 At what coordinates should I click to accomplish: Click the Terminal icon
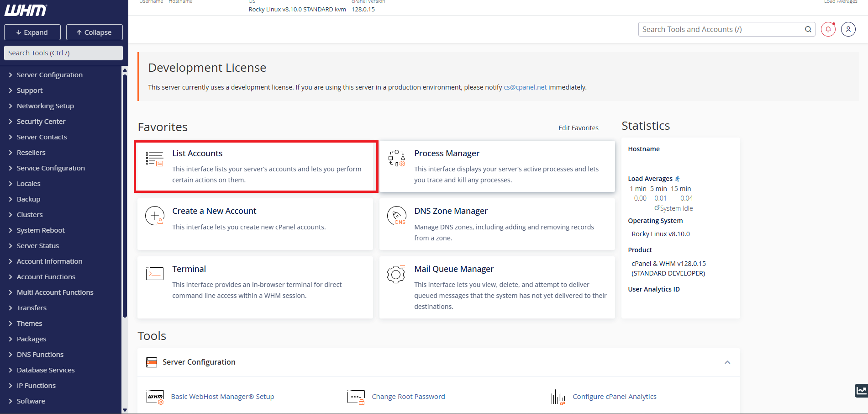click(x=154, y=273)
